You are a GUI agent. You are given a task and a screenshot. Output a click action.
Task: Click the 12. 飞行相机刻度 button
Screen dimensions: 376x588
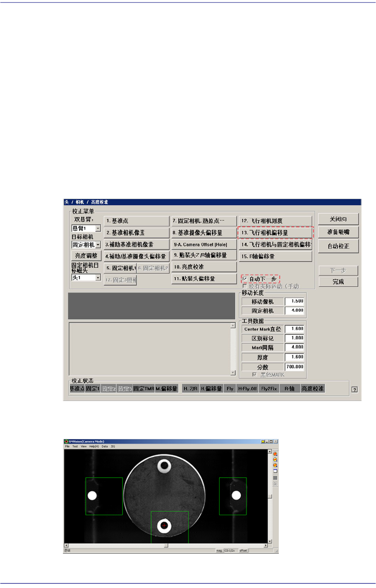[x=275, y=221]
